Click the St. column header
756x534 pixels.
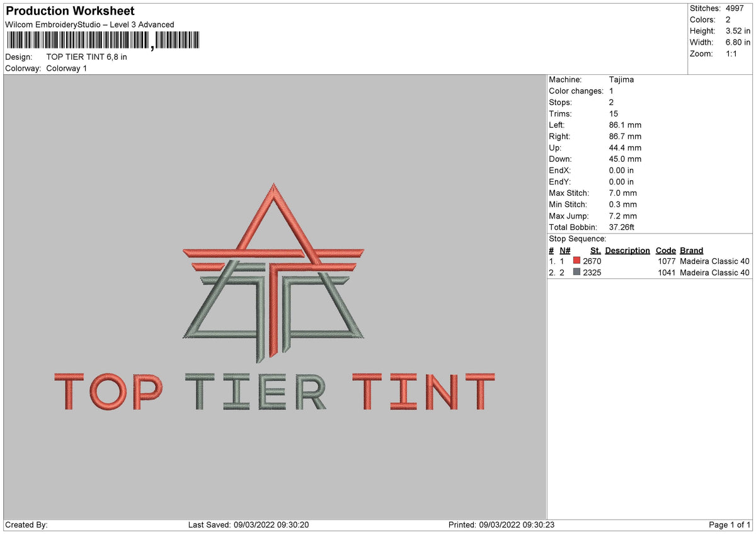click(x=595, y=250)
